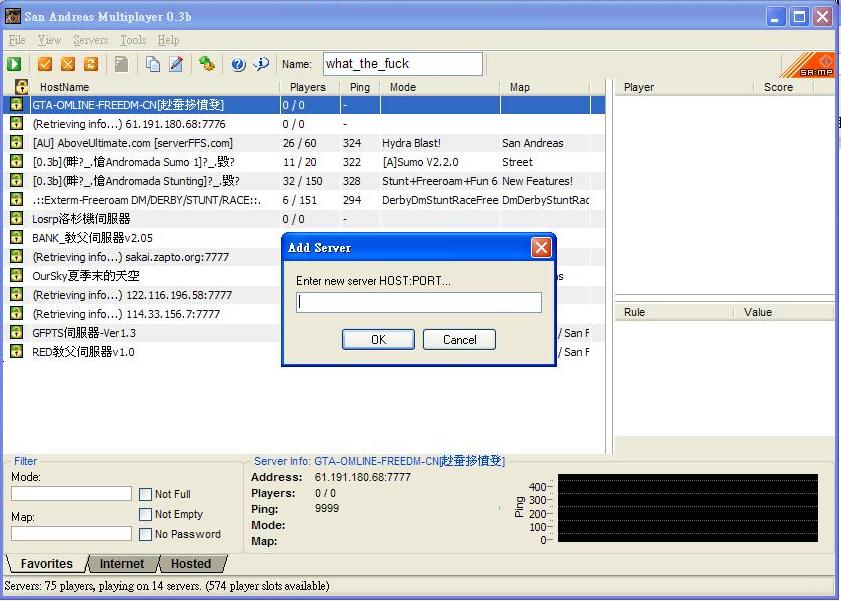Click the orange checkmark Add Server icon
The height and width of the screenshot is (601, 841).
[x=45, y=64]
